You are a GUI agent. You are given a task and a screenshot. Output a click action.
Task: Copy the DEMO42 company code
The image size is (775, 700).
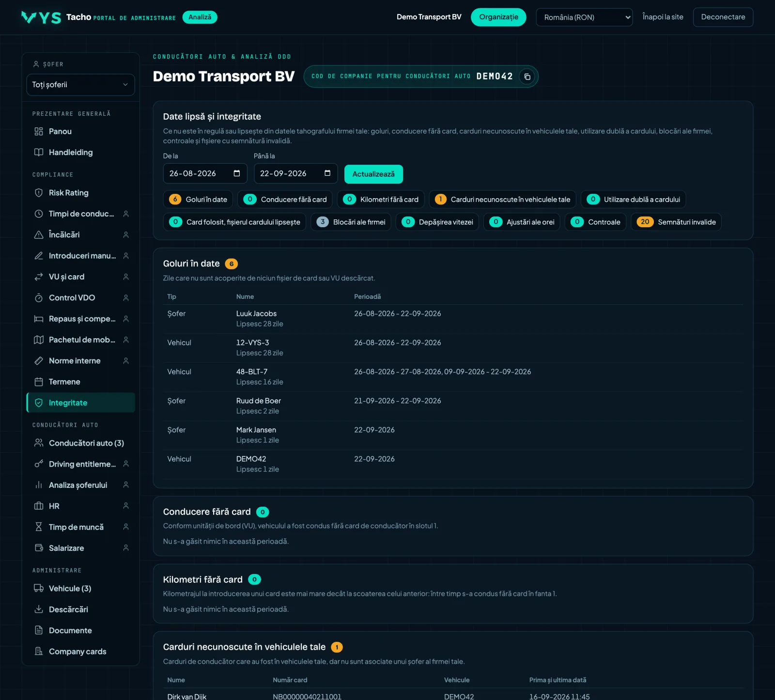pos(527,77)
